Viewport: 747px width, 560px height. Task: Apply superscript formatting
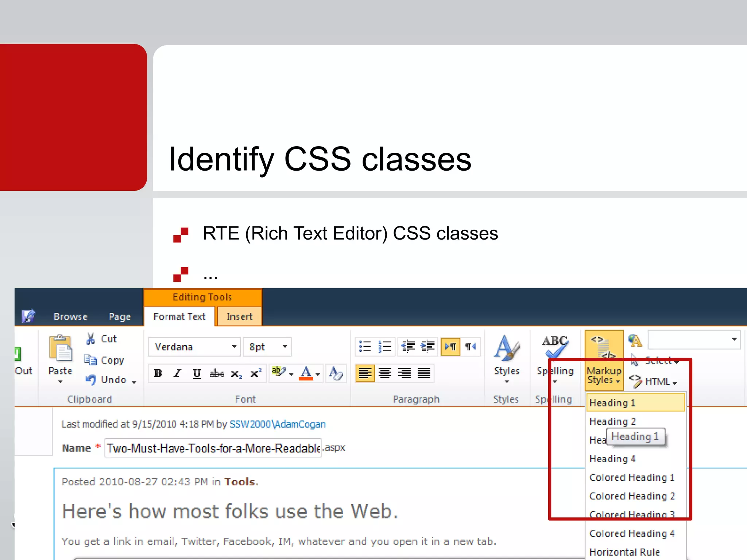(x=256, y=373)
